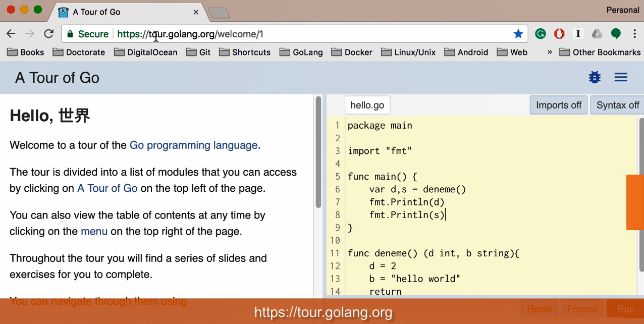Close the A Tour of Go tab
This screenshot has width=644, height=324.
click(x=196, y=12)
